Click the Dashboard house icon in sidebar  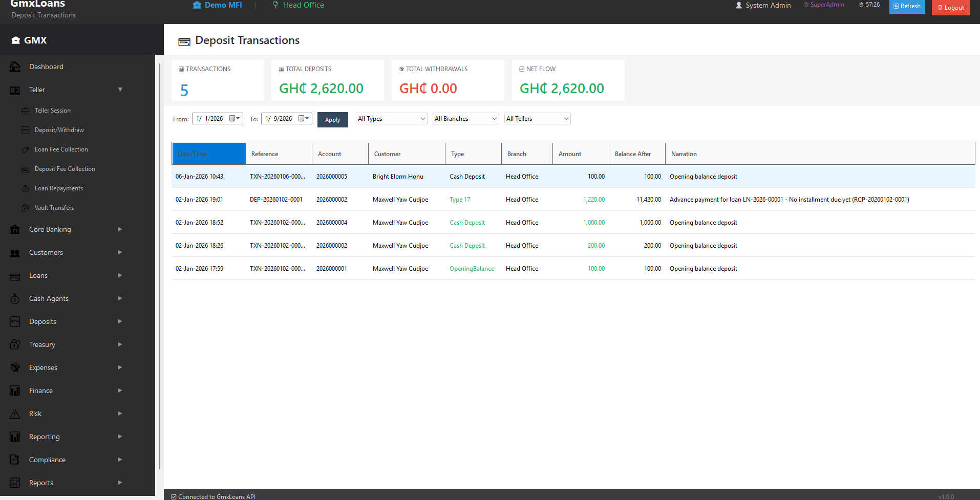click(x=15, y=67)
